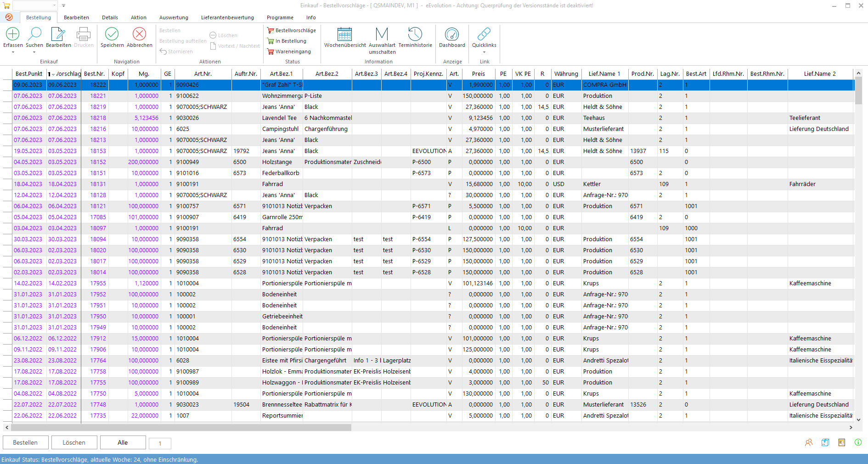The image size is (868, 464).
Task: Click the Bestellen button at bottom
Action: [25, 442]
